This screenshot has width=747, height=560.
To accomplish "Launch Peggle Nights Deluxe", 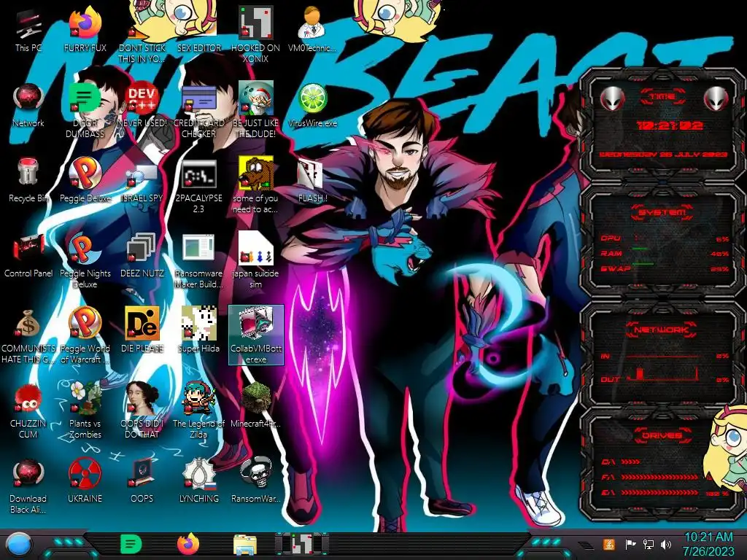I will (x=85, y=261).
